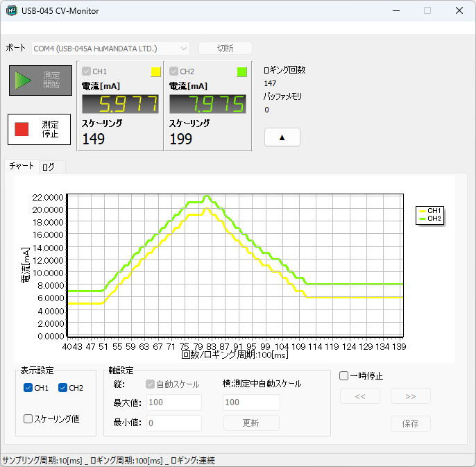Image resolution: width=476 pixels, height=467 pixels.
Task: Click the 保存 save button
Action: tap(410, 423)
